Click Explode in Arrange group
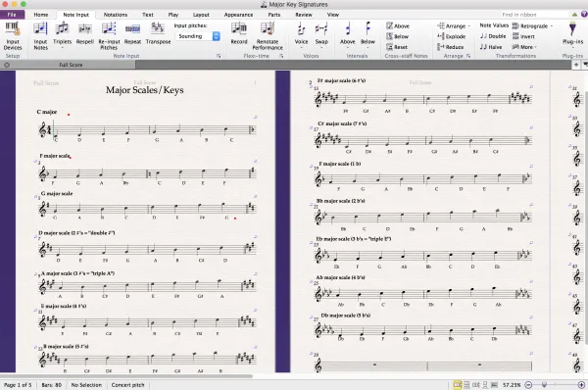588x390 pixels. (452, 36)
